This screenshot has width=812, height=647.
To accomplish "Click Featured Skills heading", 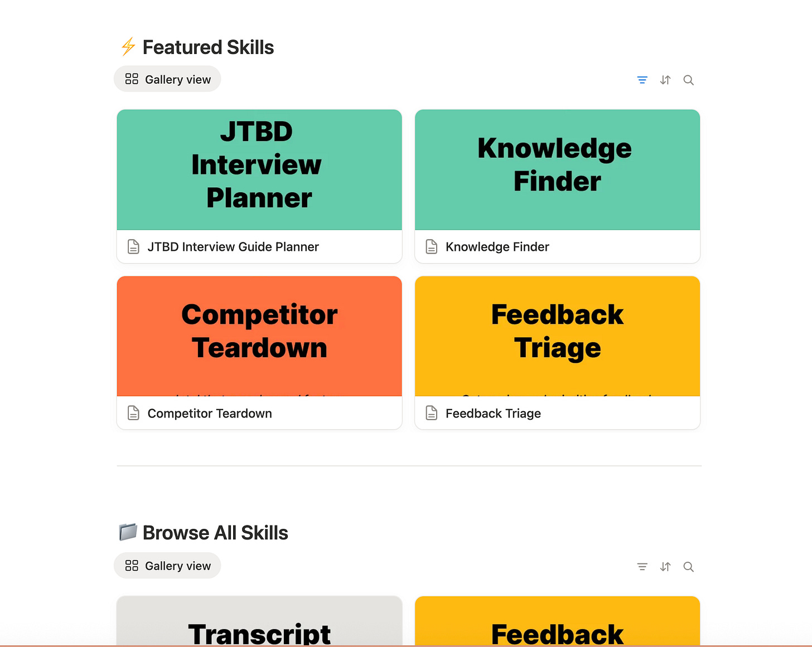I will click(208, 47).
